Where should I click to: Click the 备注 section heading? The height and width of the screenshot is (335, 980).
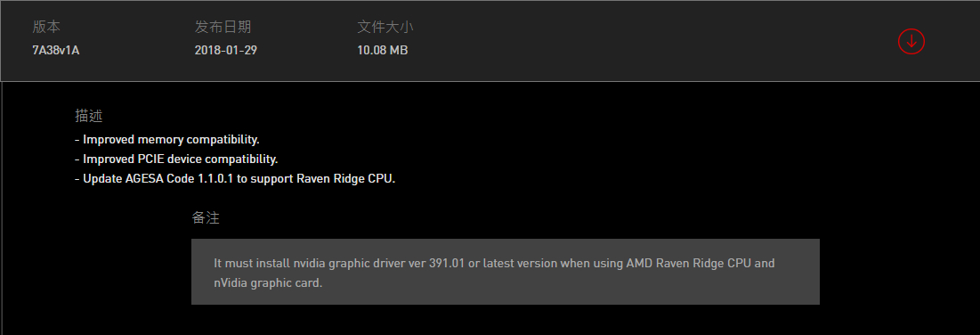click(x=206, y=218)
